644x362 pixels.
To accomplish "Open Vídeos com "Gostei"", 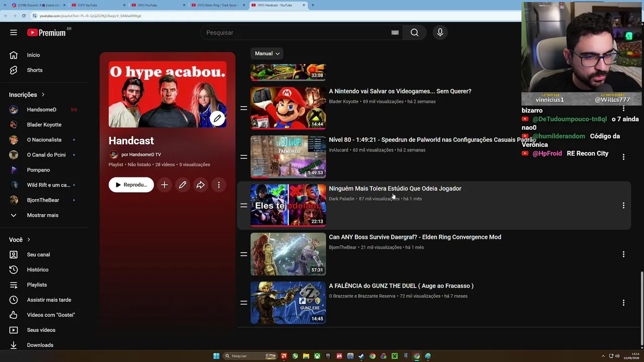I will [51, 315].
